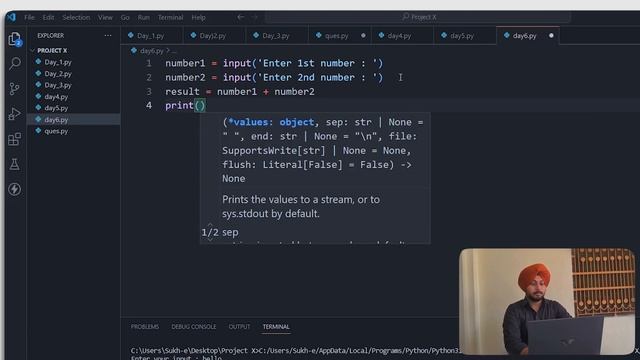The image size is (640, 360).
Task: Select the TERMINAL panel tab
Action: (x=276, y=327)
